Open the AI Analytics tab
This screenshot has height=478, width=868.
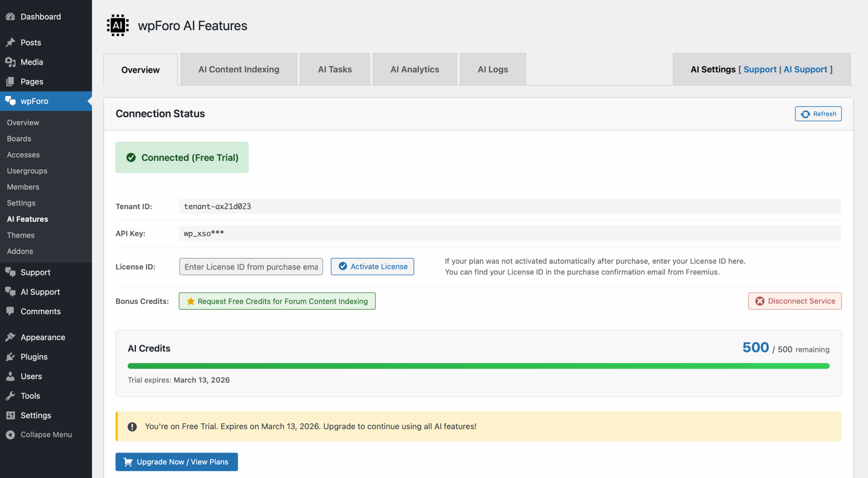(415, 69)
